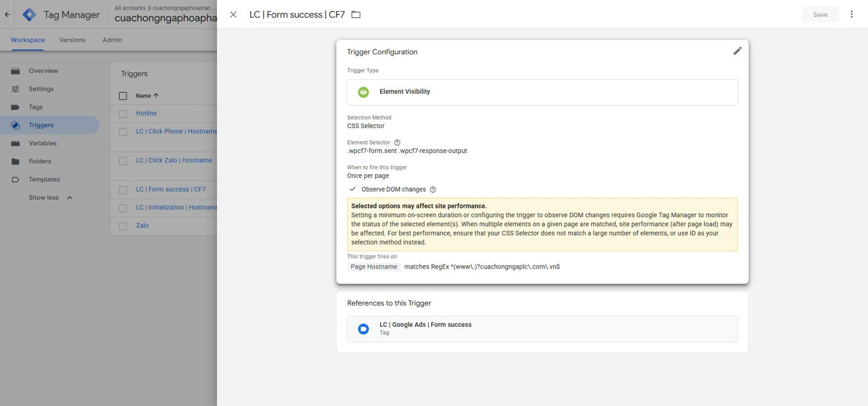Click the pencil edit icon in Trigger Configuration

point(737,51)
